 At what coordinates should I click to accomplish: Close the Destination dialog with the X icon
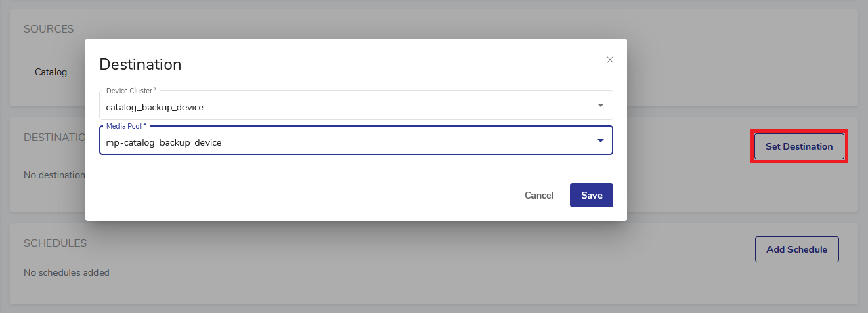tap(610, 60)
